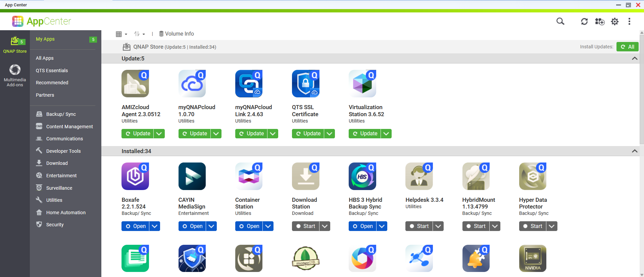Collapse the Update:5 section
This screenshot has height=277, width=644.
[x=635, y=58]
